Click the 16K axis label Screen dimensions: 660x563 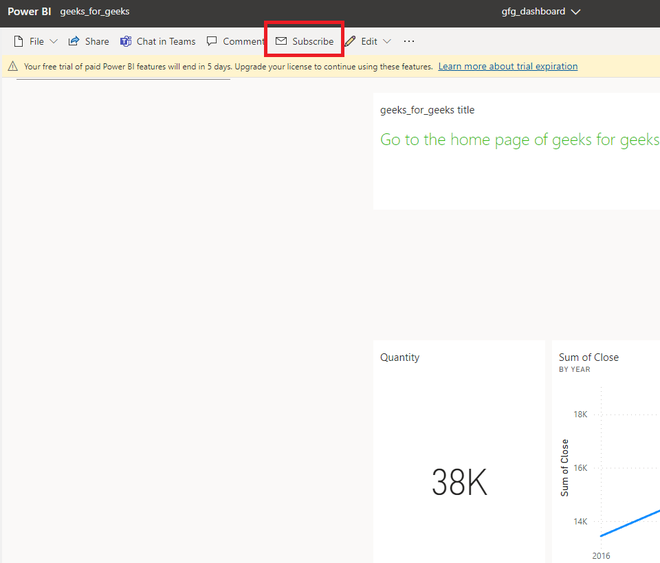point(580,468)
